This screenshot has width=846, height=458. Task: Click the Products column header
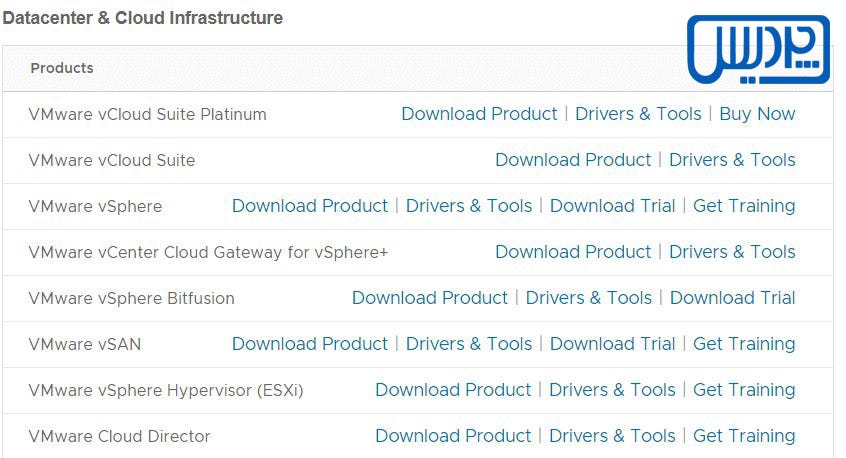62,68
